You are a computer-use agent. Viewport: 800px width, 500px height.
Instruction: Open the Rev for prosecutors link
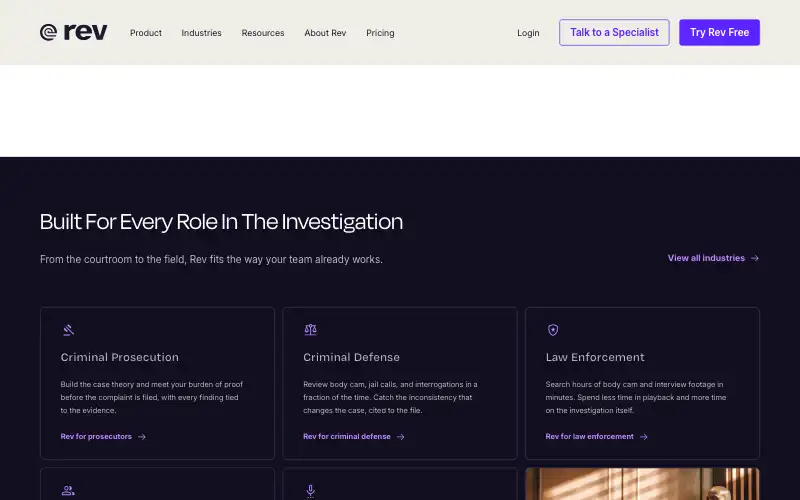click(x=103, y=437)
